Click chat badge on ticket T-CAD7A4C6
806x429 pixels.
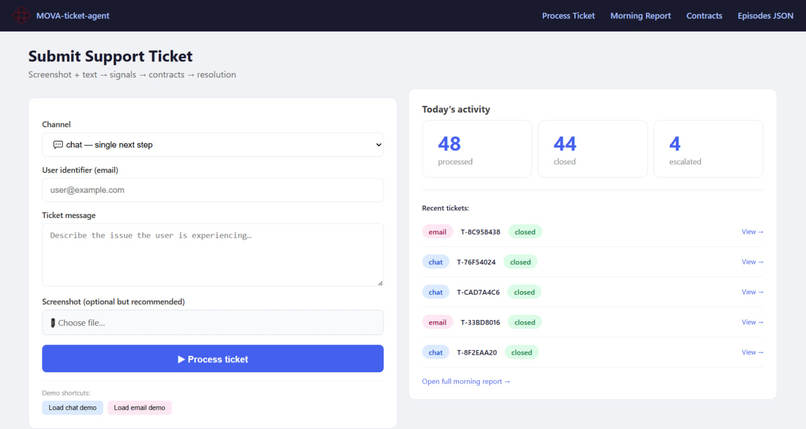(435, 292)
